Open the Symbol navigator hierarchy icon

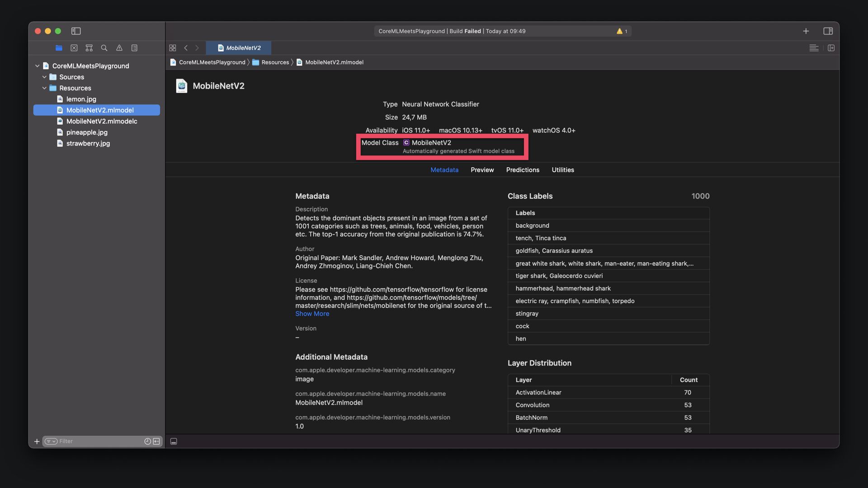click(x=89, y=48)
